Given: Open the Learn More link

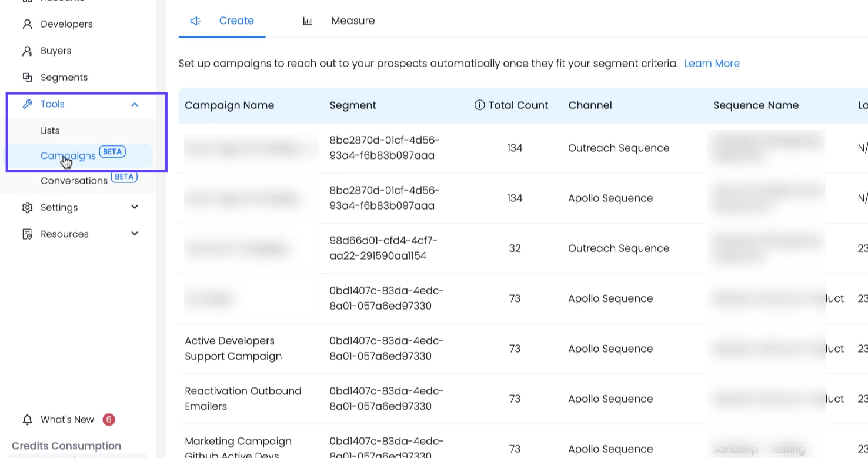Looking at the screenshot, I should 712,64.
